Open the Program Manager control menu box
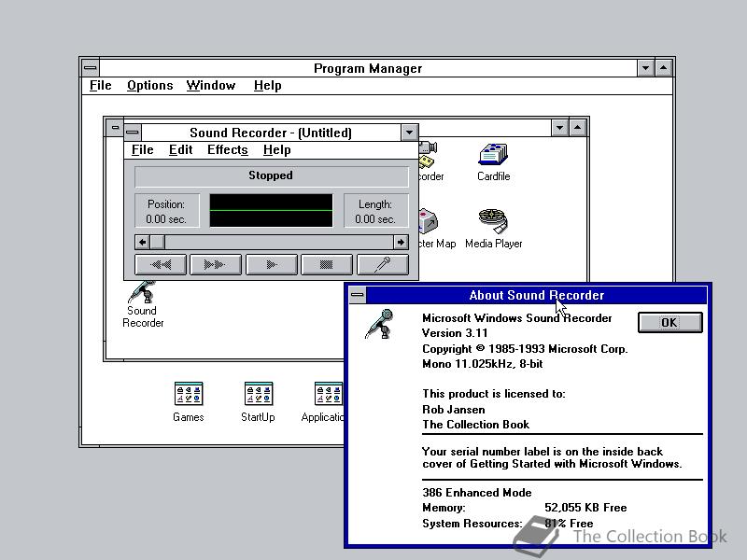This screenshot has width=747, height=560. [90, 68]
